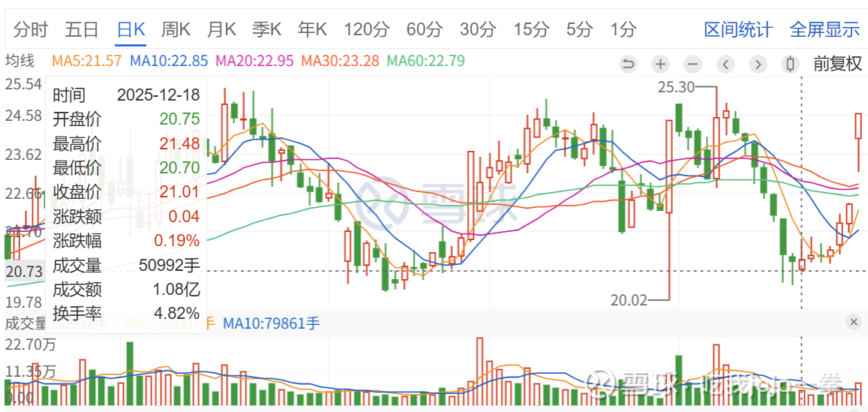Click the 涨跌幅 0.19% value

tap(178, 241)
